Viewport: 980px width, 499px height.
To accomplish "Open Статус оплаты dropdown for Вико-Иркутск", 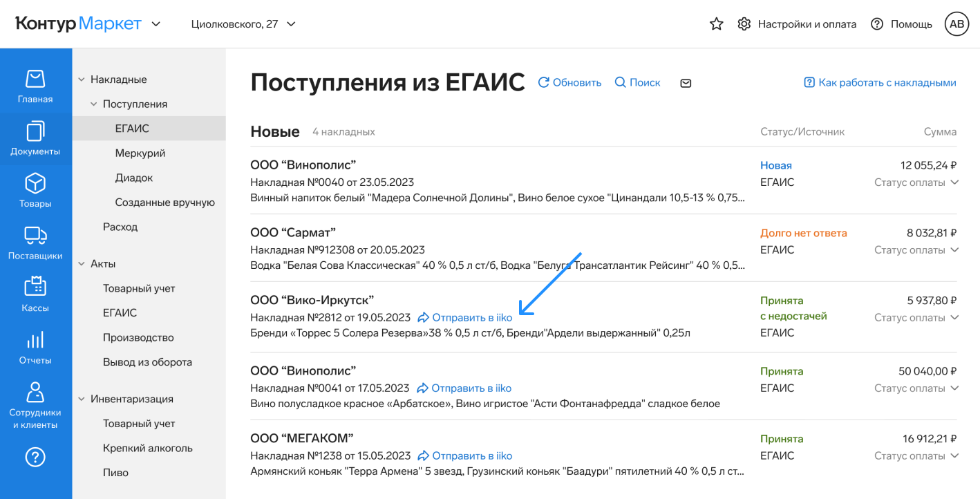I will coord(916,318).
